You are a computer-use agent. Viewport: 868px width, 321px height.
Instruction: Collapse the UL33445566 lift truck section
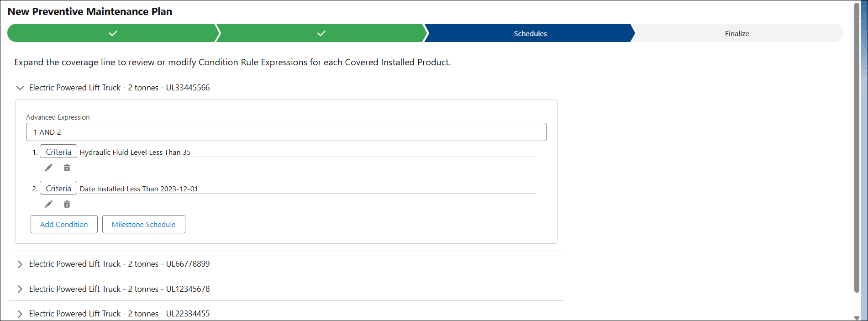pyautogui.click(x=20, y=88)
